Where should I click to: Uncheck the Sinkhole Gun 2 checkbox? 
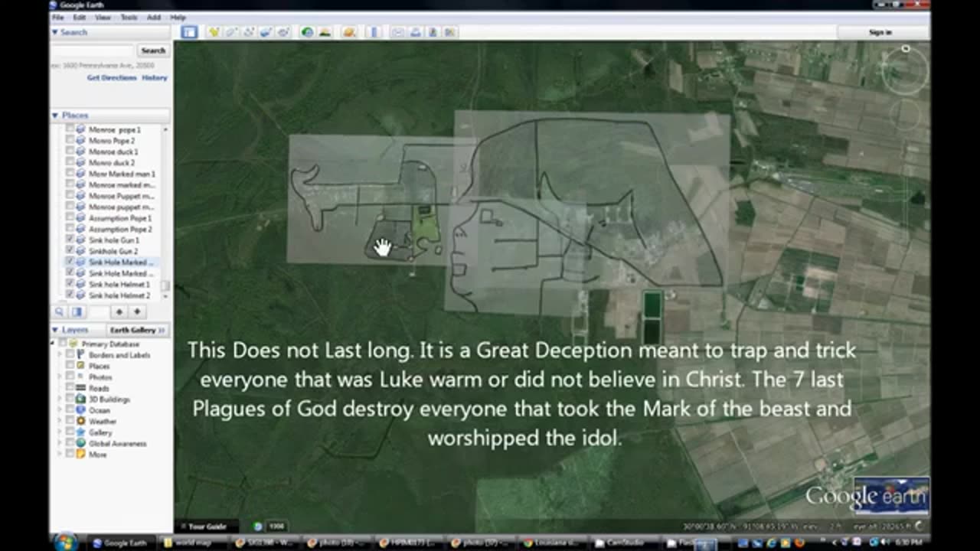click(70, 251)
